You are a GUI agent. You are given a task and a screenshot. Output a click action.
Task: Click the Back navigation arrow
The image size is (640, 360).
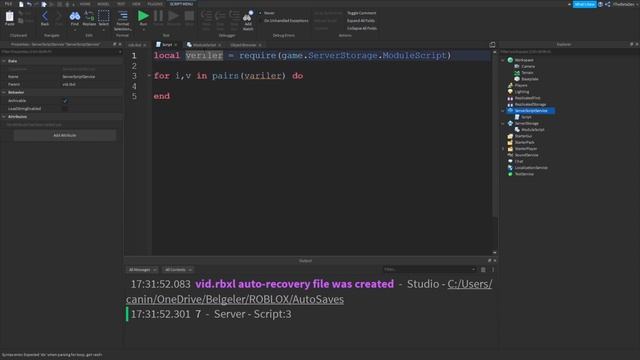click(x=45, y=17)
